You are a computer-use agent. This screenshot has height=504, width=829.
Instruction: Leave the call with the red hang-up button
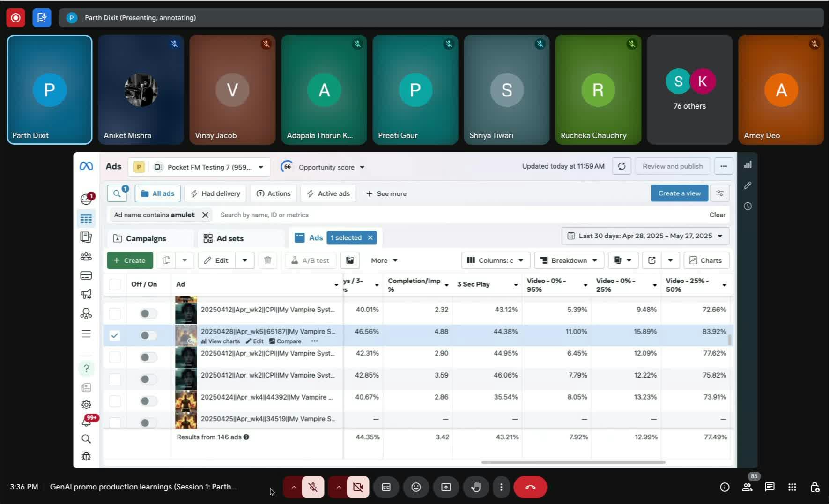tap(530, 487)
